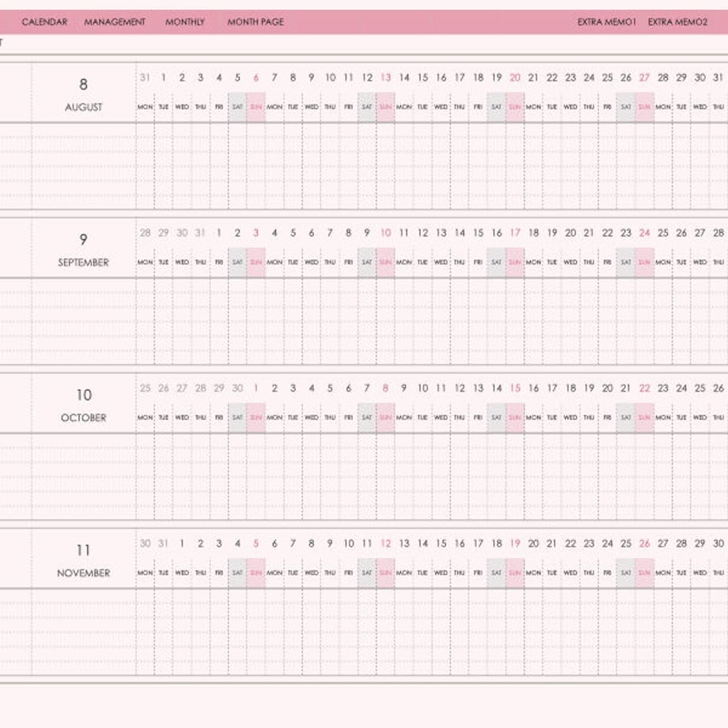The width and height of the screenshot is (728, 728).
Task: Open the CALENDAR tab
Action: point(44,22)
